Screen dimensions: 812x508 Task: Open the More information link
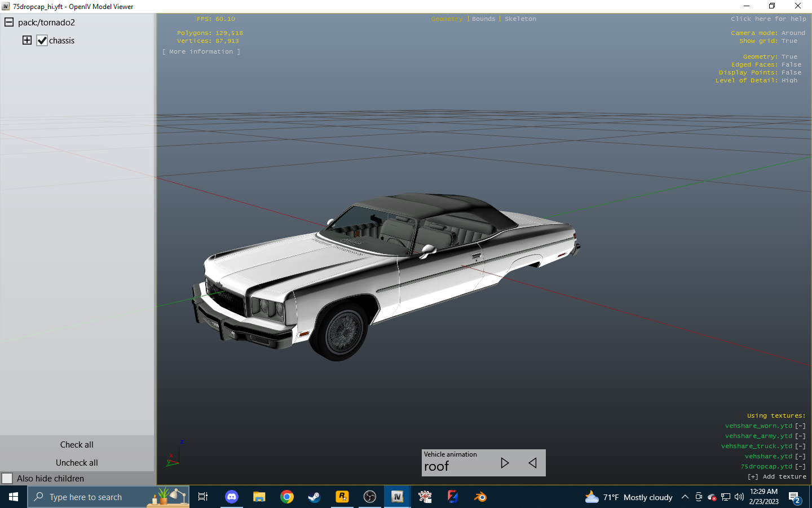click(x=201, y=51)
